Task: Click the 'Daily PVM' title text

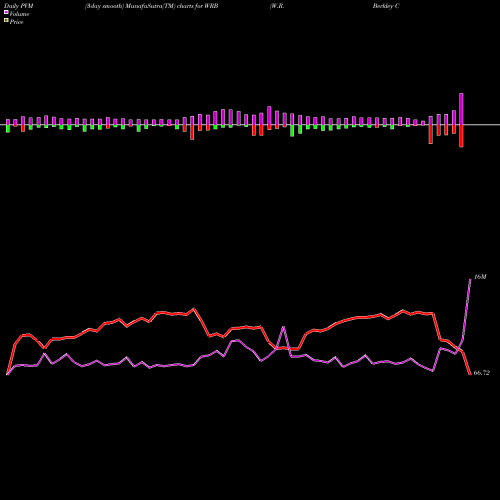Action: 19,6
